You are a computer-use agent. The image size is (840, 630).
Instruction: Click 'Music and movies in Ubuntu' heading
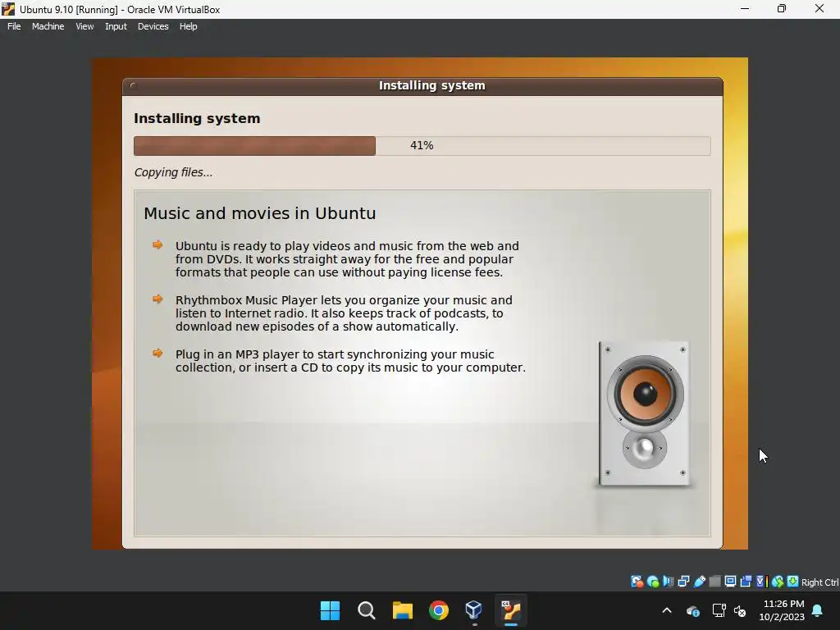[x=260, y=213]
